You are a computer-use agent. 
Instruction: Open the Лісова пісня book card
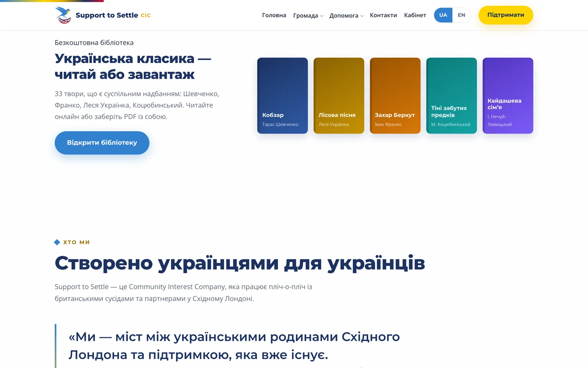pos(339,96)
